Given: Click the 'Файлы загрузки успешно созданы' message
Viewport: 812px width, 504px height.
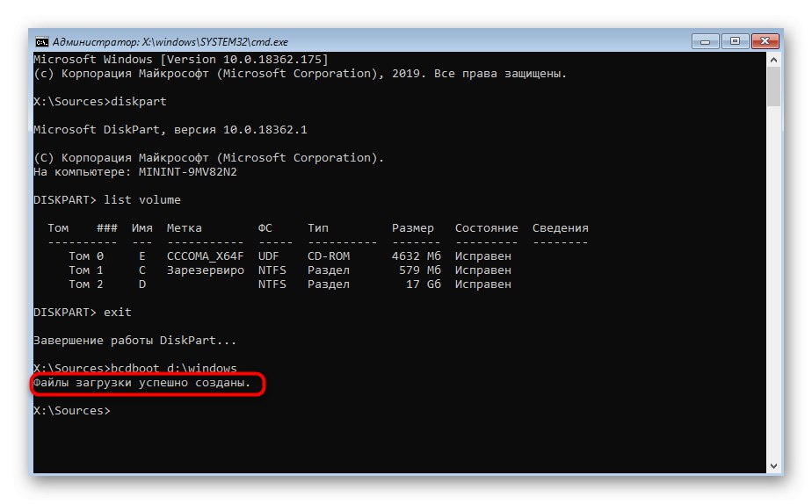Looking at the screenshot, I should click(142, 384).
